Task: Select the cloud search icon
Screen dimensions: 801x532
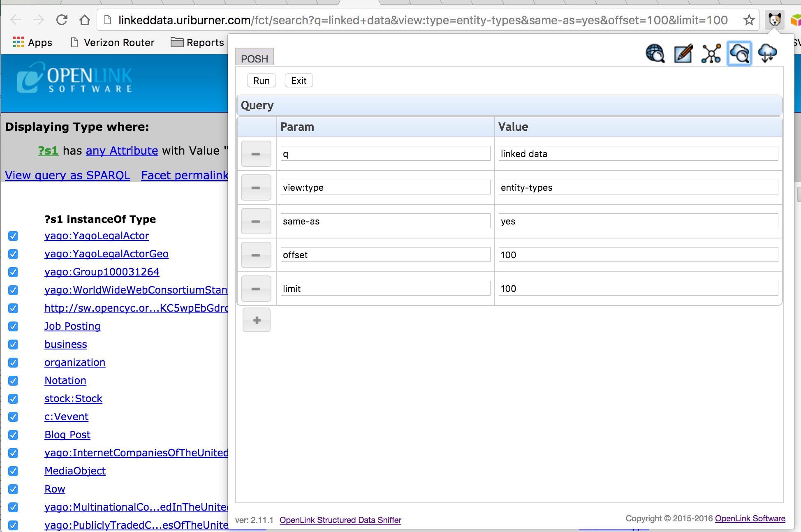Action: 739,53
